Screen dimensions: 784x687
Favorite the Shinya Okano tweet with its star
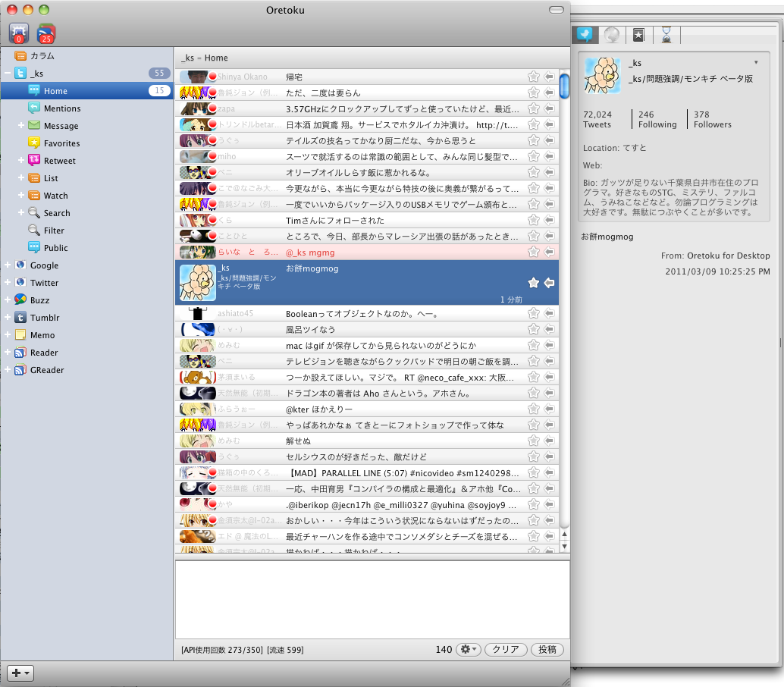tap(533, 77)
